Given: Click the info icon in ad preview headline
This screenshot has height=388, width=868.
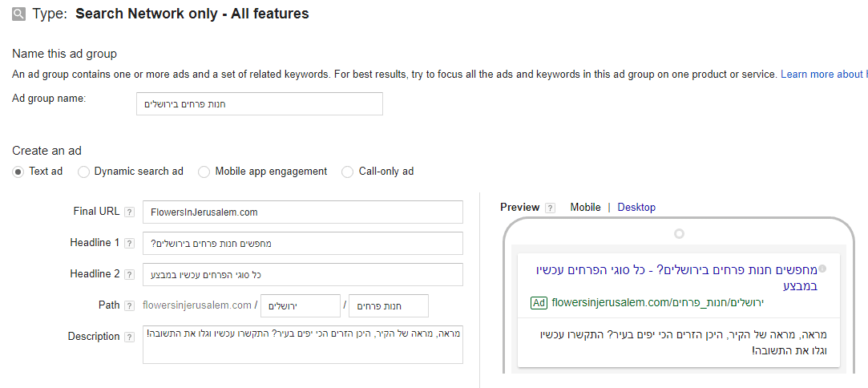Looking at the screenshot, I should (x=822, y=269).
